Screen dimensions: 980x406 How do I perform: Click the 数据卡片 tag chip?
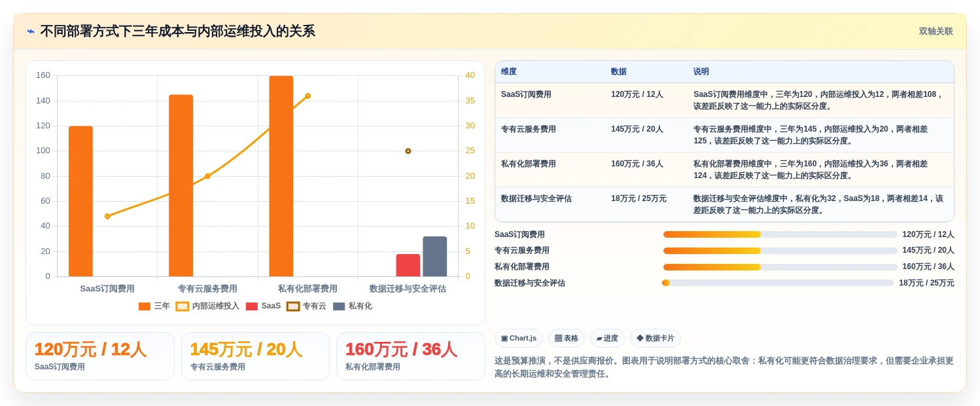coord(656,338)
